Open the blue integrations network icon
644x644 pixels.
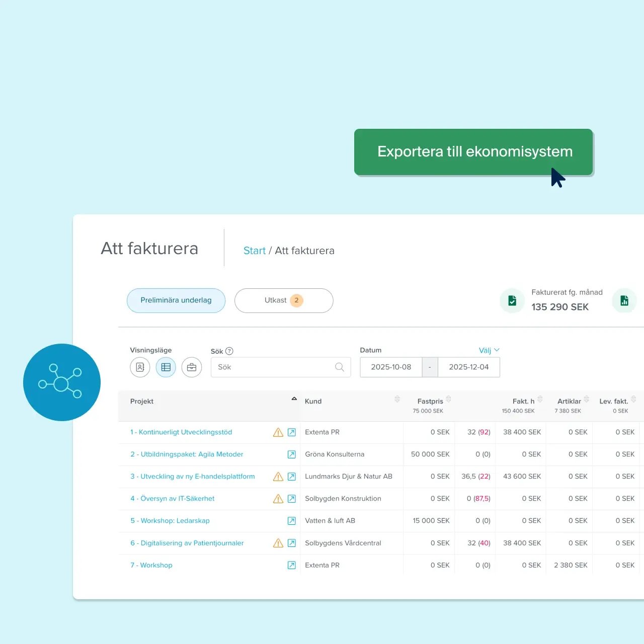61,382
